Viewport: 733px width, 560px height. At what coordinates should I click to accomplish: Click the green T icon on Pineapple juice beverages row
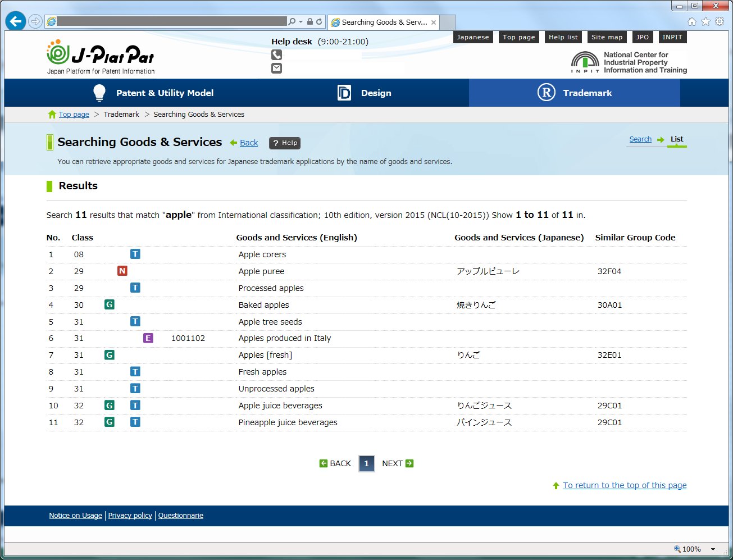click(135, 422)
